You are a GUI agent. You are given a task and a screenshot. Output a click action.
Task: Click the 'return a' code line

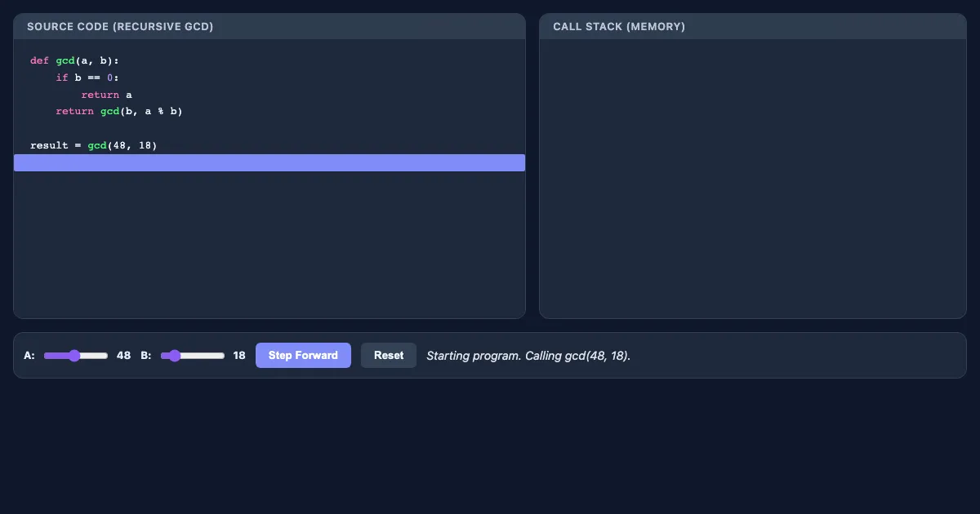pyautogui.click(x=269, y=95)
